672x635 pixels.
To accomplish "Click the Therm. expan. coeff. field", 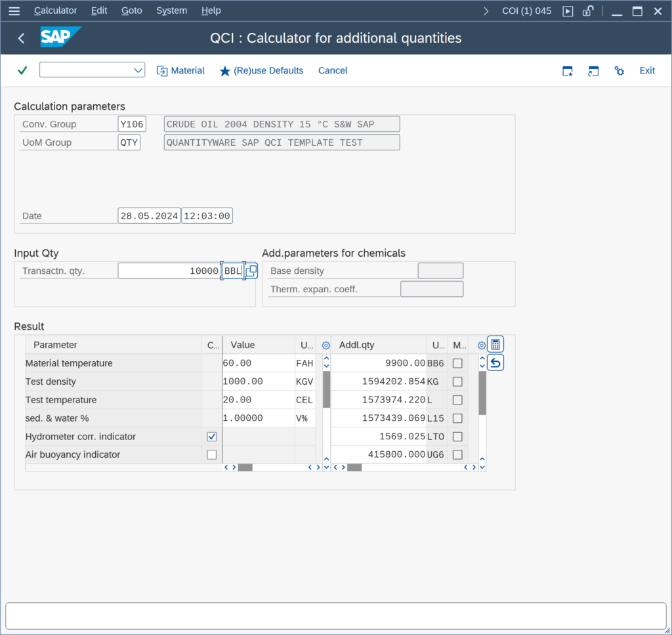I will point(432,290).
